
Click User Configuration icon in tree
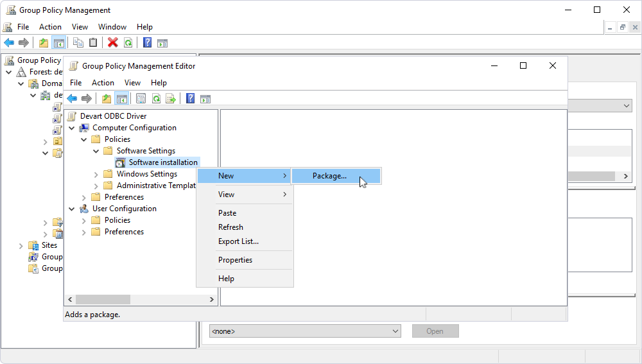pyautogui.click(x=84, y=209)
